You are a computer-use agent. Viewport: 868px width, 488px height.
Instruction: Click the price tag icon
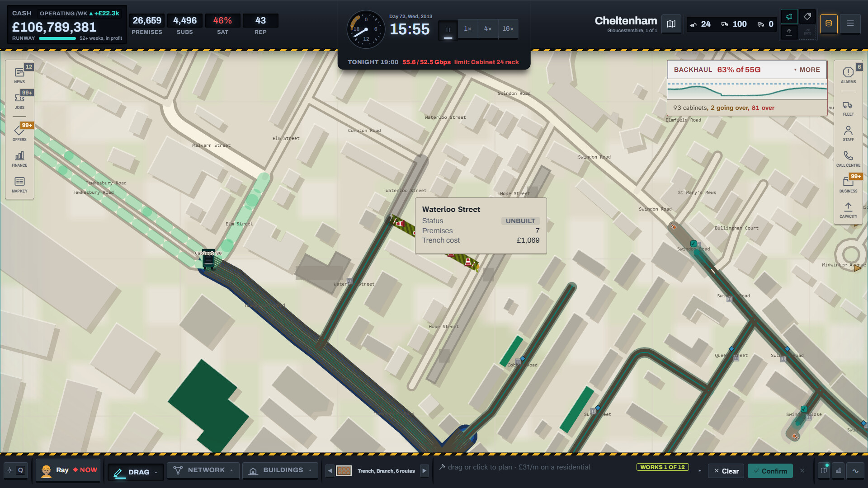(807, 17)
